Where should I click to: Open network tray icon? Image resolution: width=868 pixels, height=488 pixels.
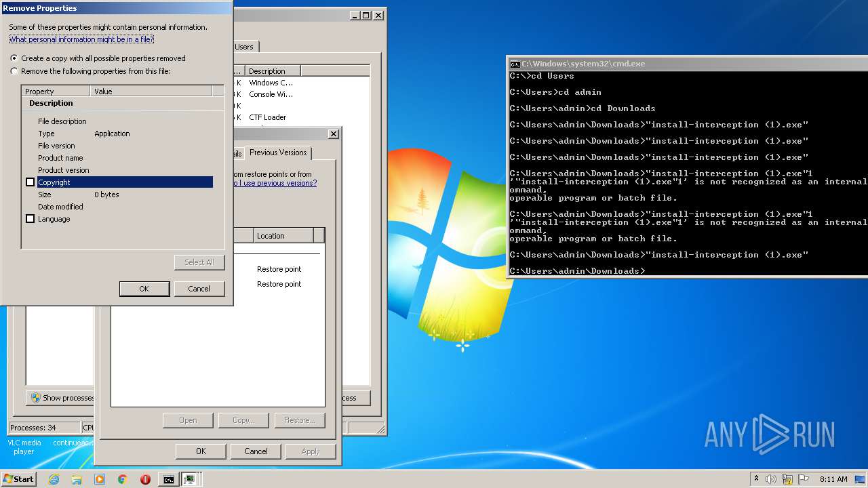[787, 479]
